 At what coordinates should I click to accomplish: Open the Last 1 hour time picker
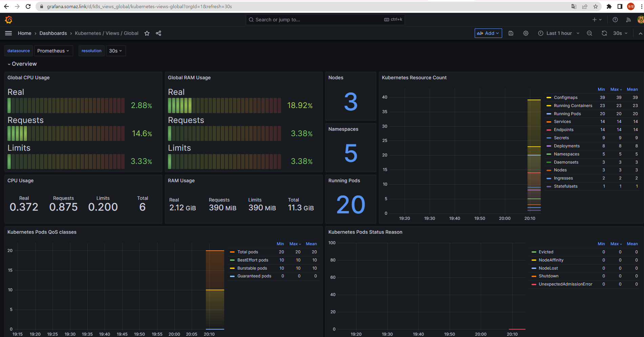coord(559,33)
